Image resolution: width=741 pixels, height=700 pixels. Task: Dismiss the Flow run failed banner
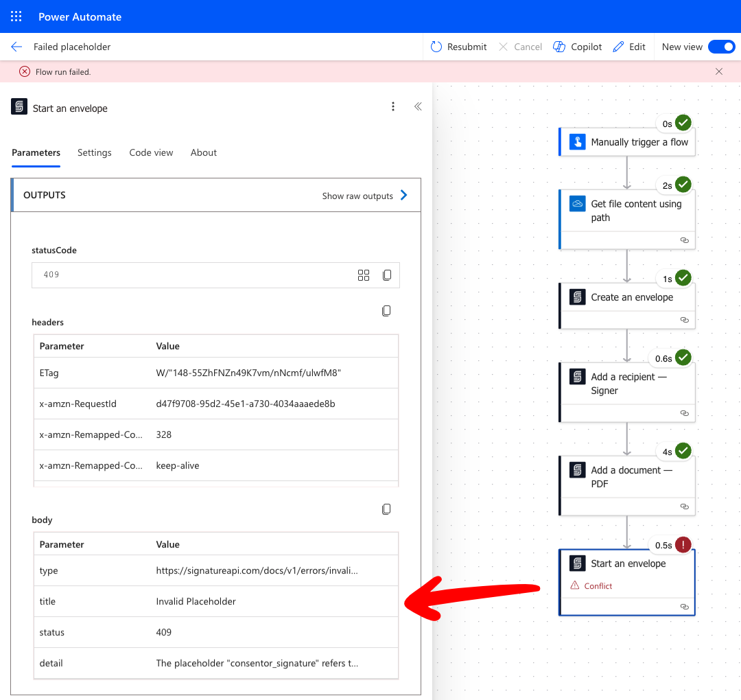tap(719, 71)
